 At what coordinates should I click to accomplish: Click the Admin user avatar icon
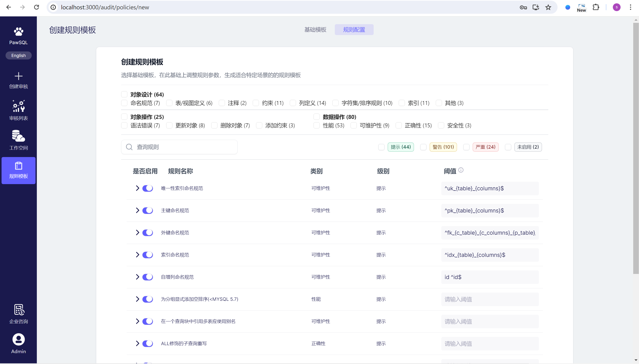pos(18,339)
